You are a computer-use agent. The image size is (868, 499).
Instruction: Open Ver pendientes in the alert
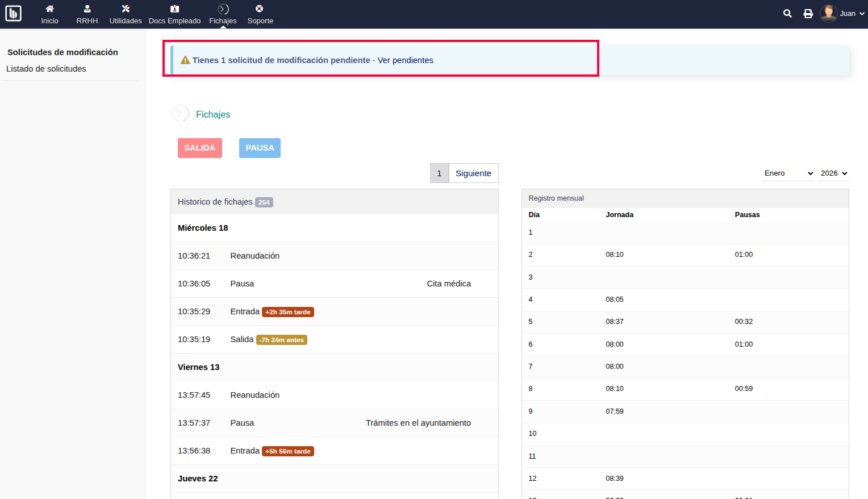point(406,60)
